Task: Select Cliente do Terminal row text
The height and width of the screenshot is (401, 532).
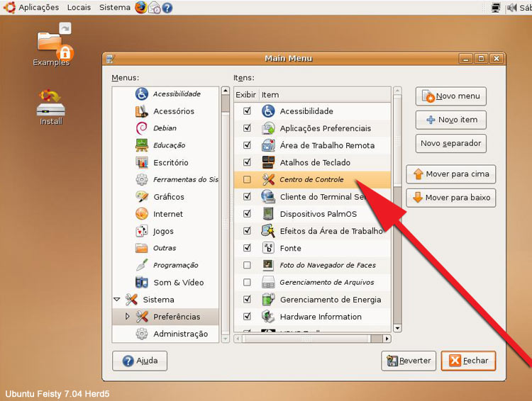Action: [323, 196]
